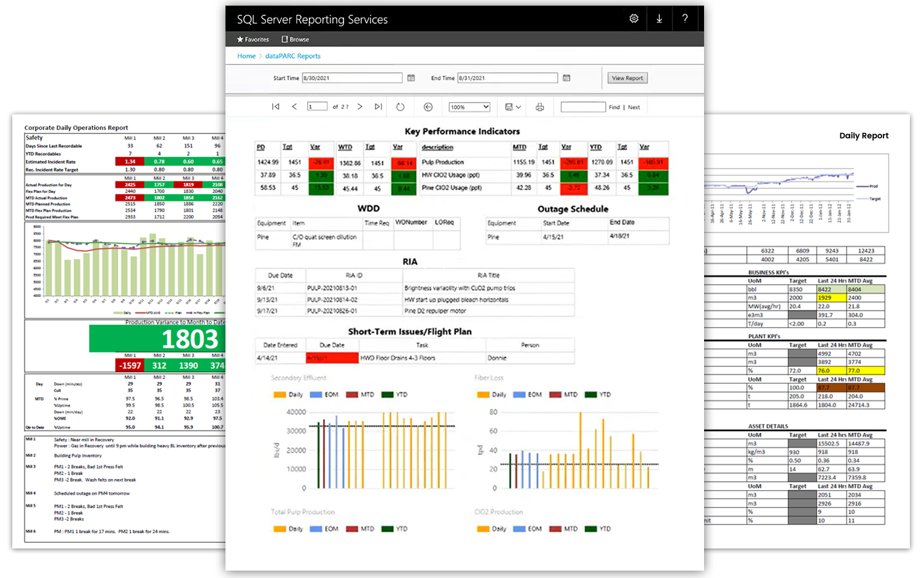Jump to the first report page
The image size is (924, 578).
276,107
